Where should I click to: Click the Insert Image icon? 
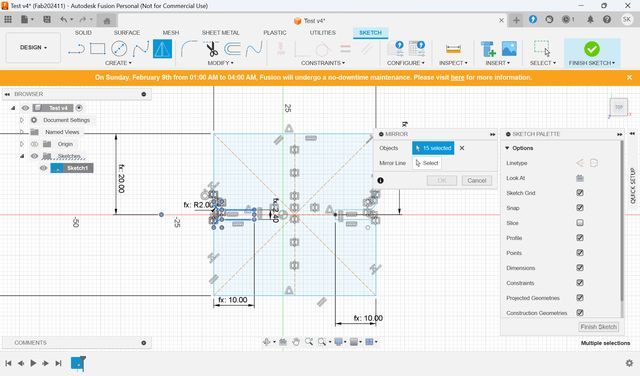point(509,49)
